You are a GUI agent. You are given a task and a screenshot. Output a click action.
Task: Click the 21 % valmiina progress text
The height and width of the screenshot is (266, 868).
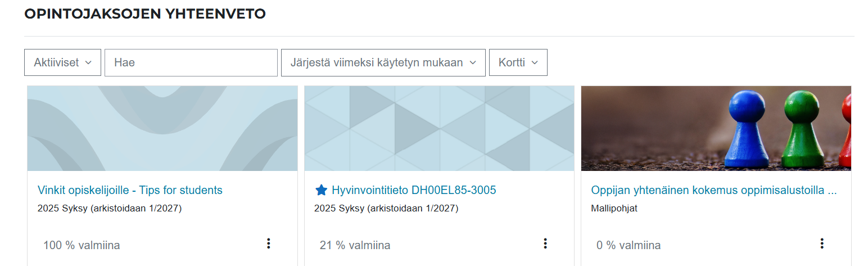point(355,245)
